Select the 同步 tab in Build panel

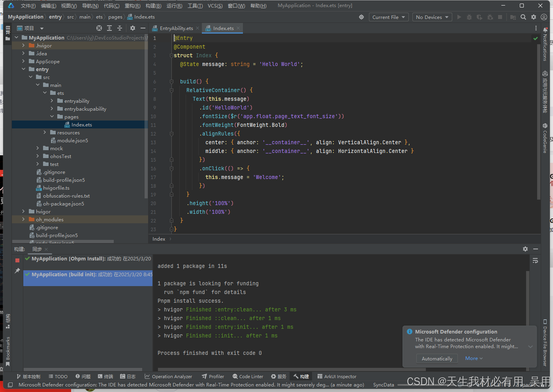[x=37, y=249]
